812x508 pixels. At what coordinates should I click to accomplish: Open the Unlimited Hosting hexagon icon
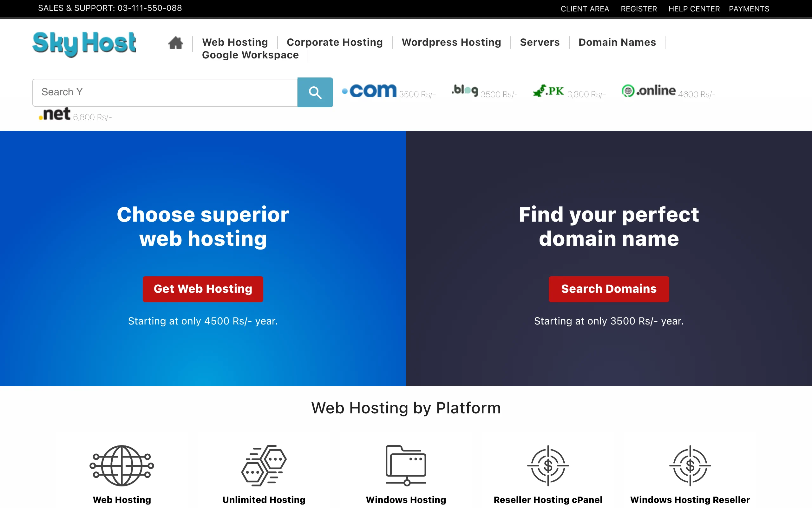coord(264,466)
